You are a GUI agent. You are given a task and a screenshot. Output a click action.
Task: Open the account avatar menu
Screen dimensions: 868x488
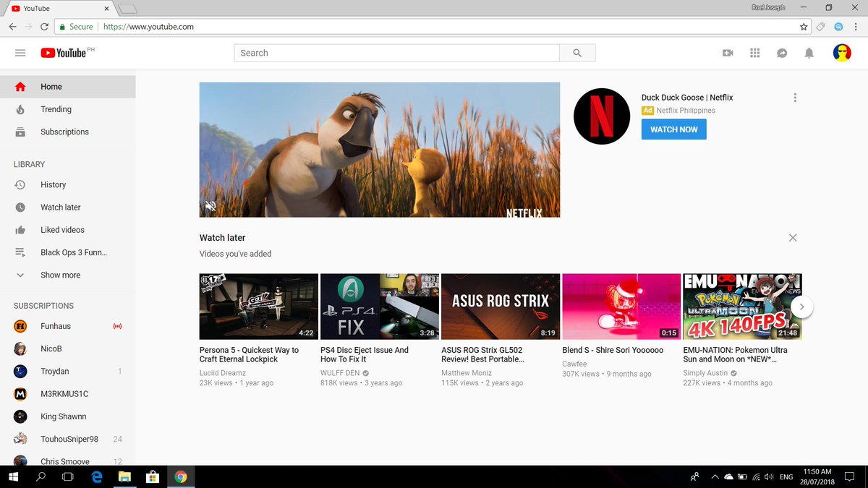click(842, 53)
